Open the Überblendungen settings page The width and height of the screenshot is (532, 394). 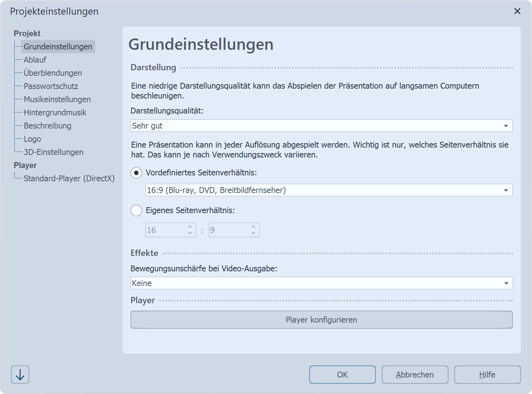point(53,73)
